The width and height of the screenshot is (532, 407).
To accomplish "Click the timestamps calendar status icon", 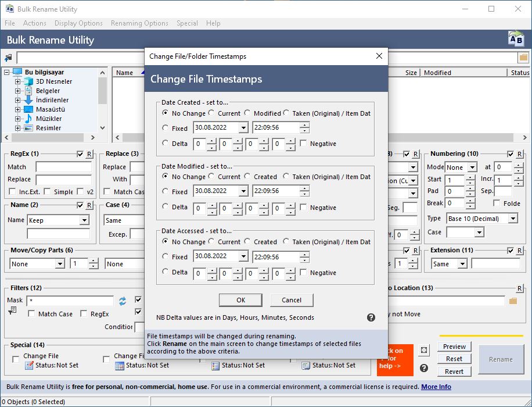I will 120,366.
